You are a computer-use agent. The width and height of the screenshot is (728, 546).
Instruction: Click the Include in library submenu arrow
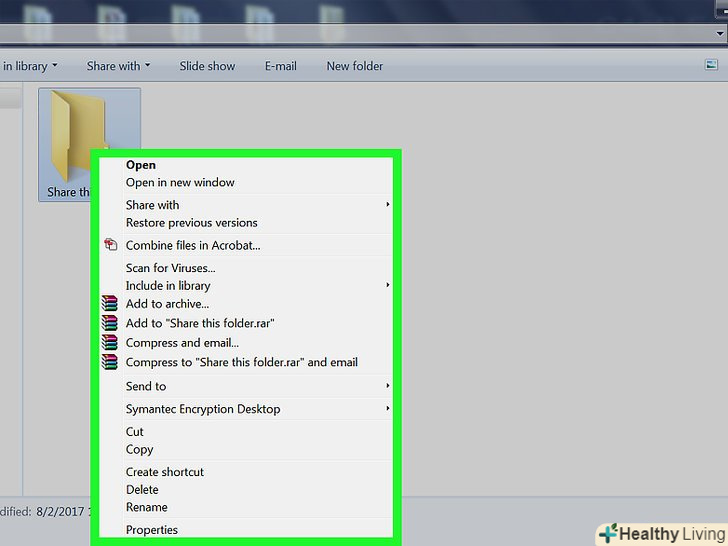click(388, 285)
